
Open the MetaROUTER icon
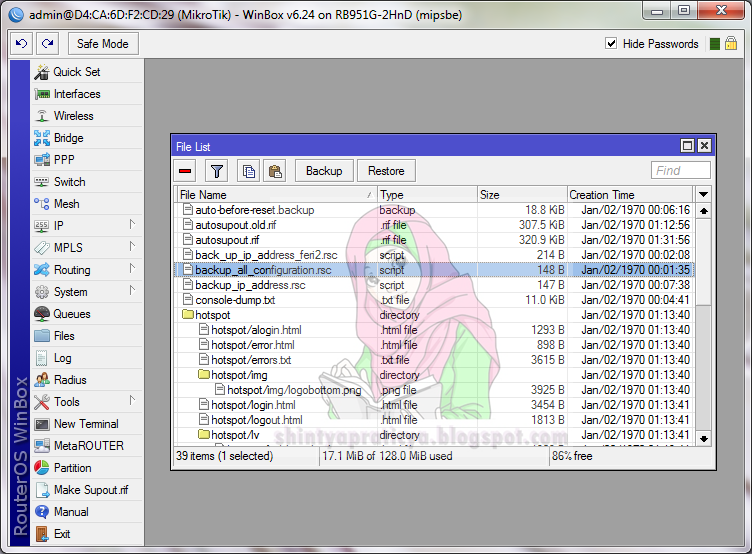click(x=42, y=446)
